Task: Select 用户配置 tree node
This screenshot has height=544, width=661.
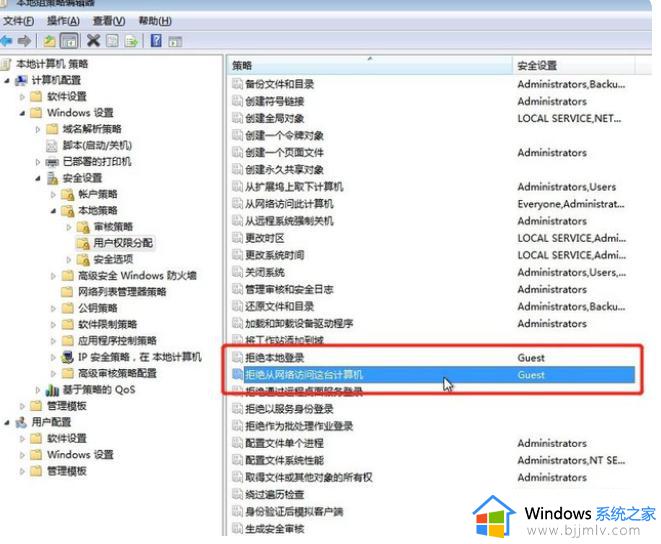Action: (51, 422)
